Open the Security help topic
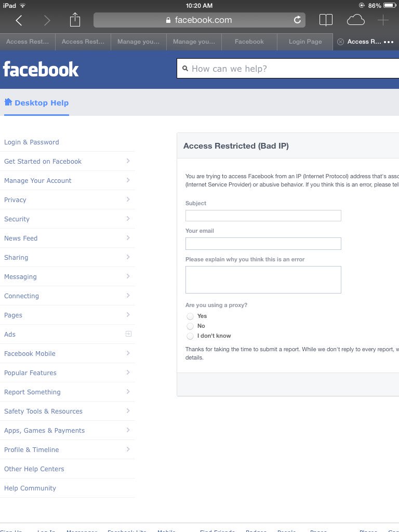 (x=17, y=219)
